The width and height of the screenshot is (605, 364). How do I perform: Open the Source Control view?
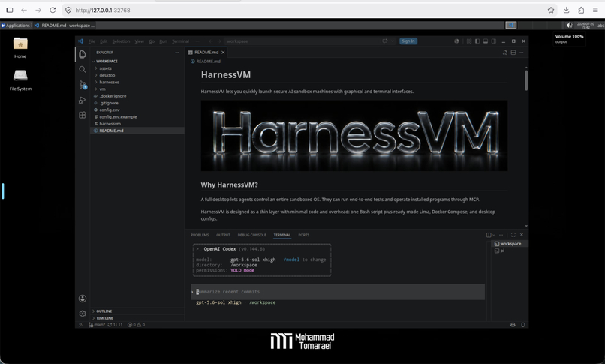(x=83, y=85)
